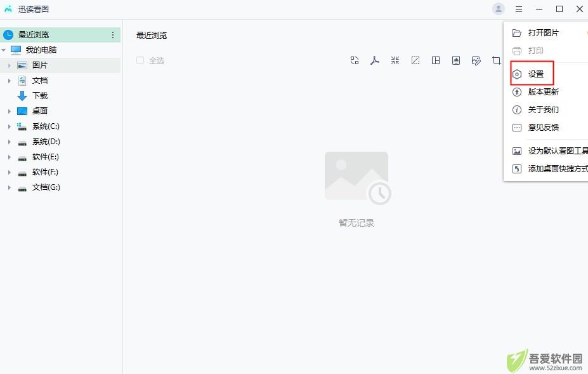Open the three-dot options beside 最近浏览

[x=113, y=35]
